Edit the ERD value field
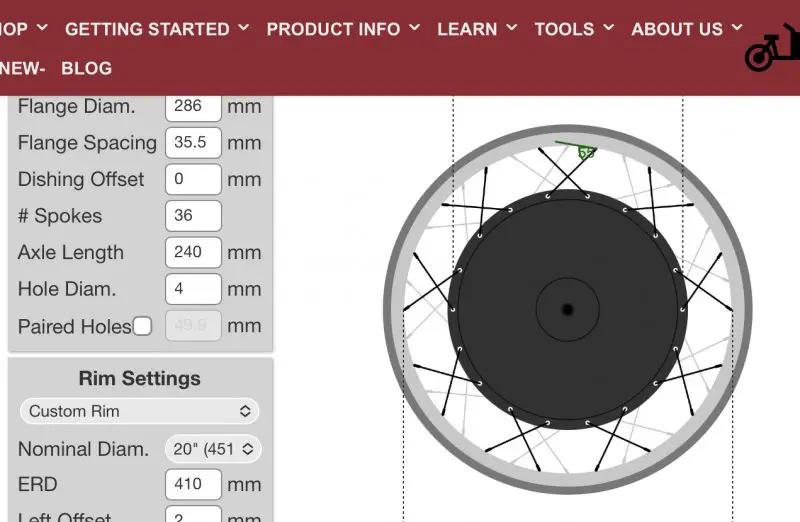The height and width of the screenshot is (522, 800). click(192, 485)
